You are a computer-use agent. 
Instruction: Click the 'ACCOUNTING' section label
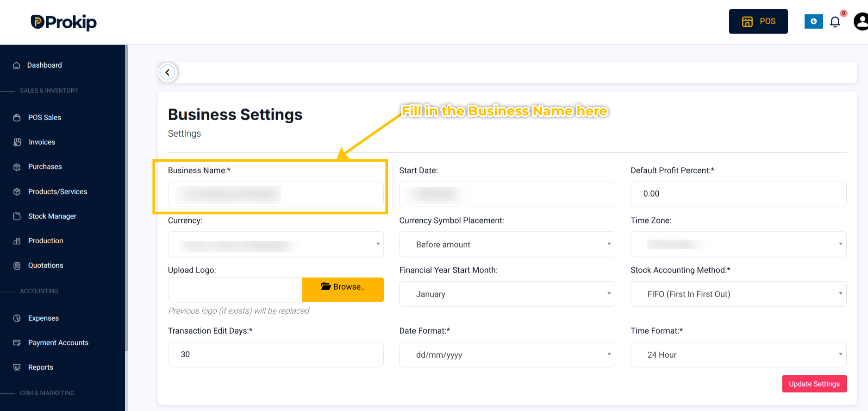tap(39, 291)
